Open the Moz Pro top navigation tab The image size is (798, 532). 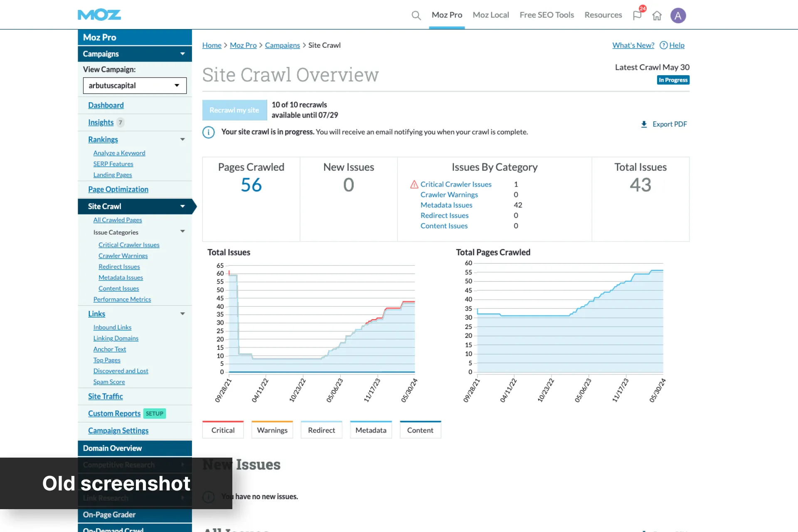coord(447,15)
